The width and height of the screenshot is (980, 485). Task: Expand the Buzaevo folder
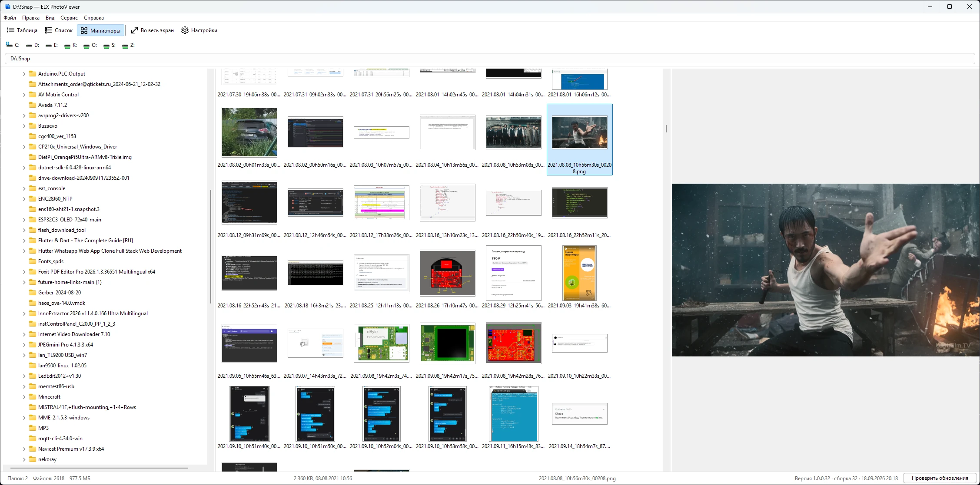(x=24, y=126)
